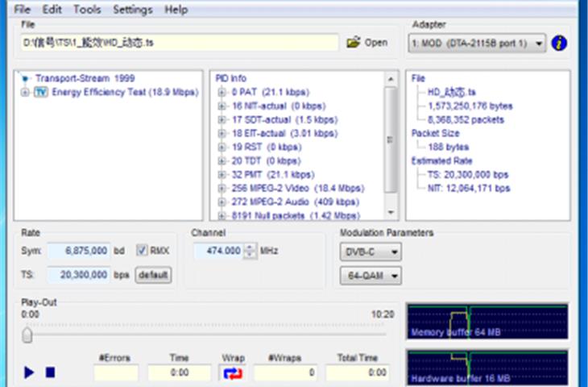This screenshot has height=387, width=588.
Task: Click the Total Time field
Action: pos(358,372)
